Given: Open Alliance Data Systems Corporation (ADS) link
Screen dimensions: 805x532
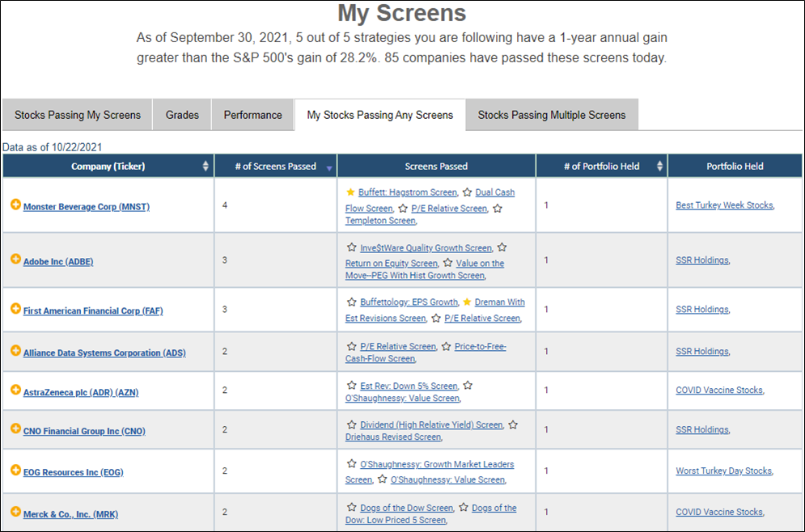Looking at the screenshot, I should [x=104, y=353].
